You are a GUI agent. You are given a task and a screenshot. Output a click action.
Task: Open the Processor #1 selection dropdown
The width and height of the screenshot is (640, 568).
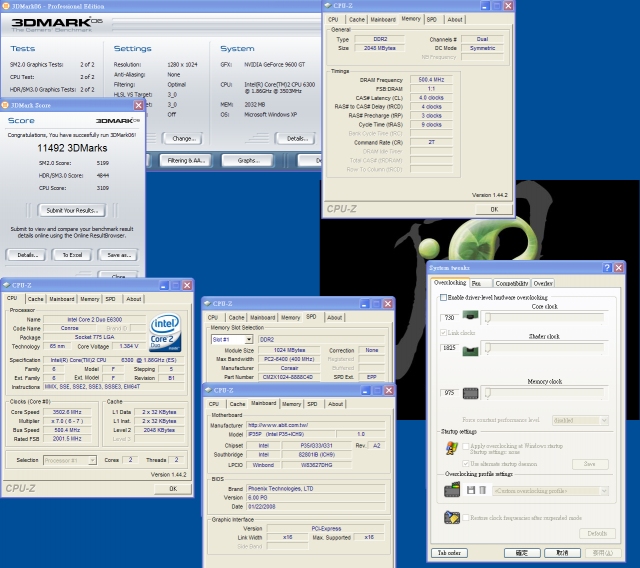tap(93, 460)
